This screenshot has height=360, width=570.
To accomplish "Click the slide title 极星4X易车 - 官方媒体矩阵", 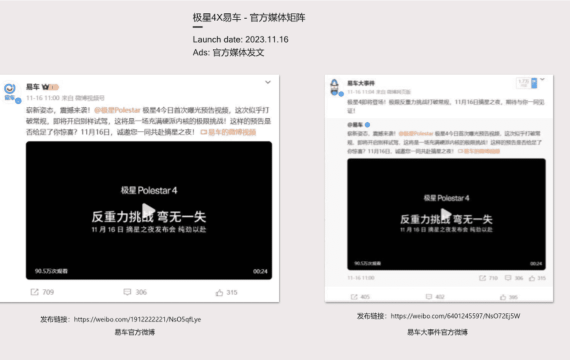I will click(249, 17).
